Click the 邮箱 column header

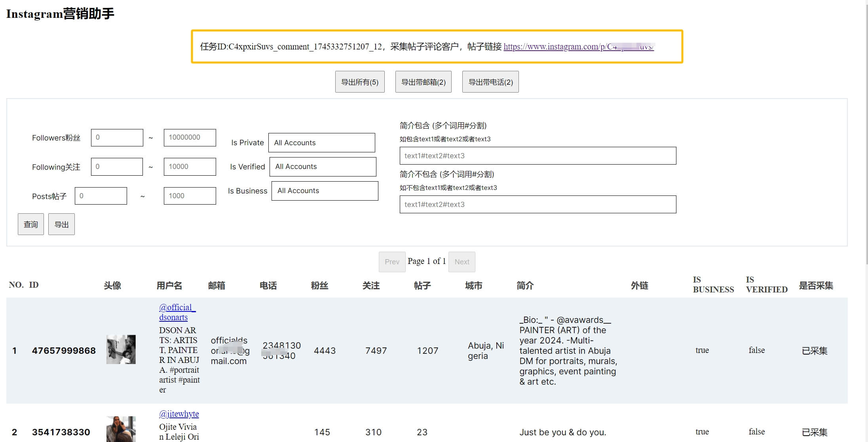217,286
